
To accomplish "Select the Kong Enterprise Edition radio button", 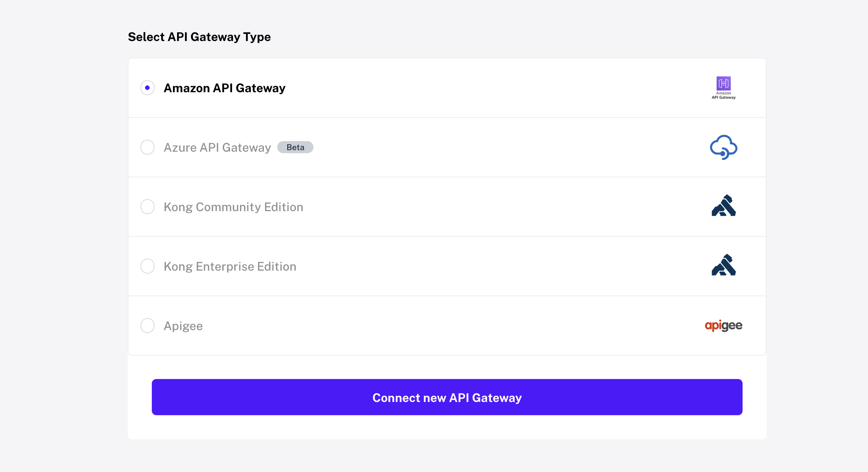I will click(147, 266).
